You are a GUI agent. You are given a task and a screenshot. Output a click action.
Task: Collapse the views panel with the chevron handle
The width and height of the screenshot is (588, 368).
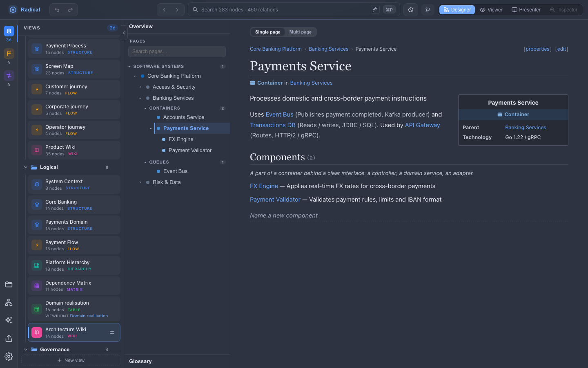click(x=124, y=33)
